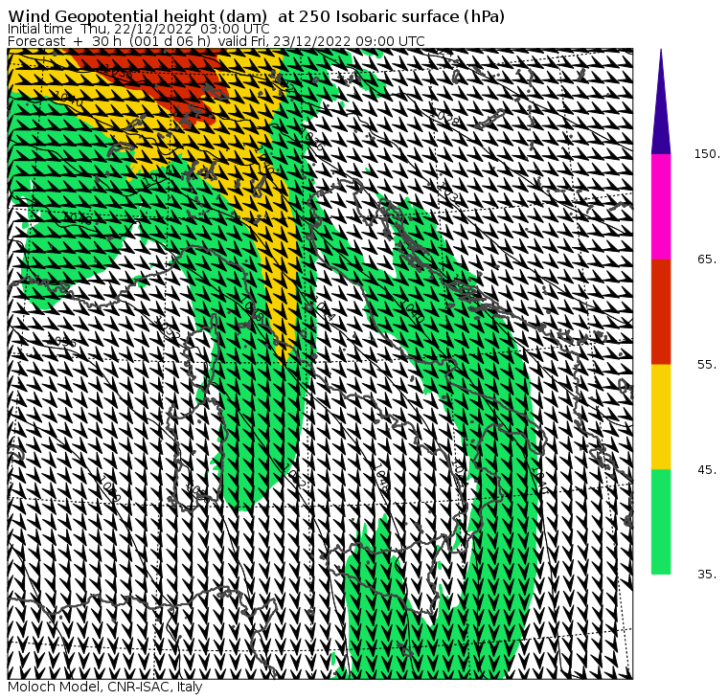Click the 'Moloch Model, CNR-ISAC, Italy' caption
The image size is (728, 700).
pyautogui.click(x=105, y=687)
